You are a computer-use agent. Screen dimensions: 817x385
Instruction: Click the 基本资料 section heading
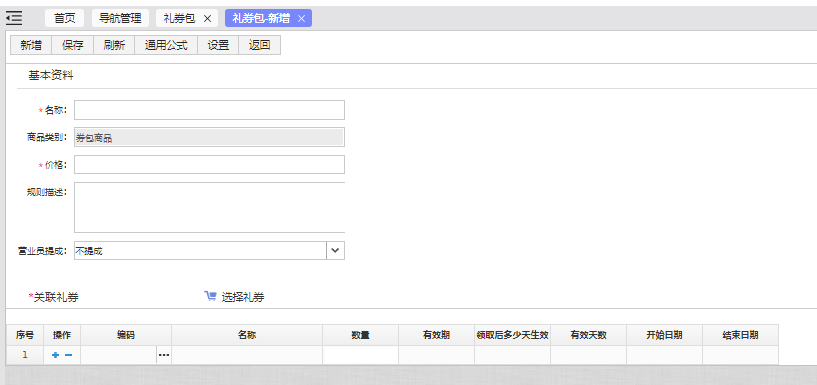coord(51,76)
